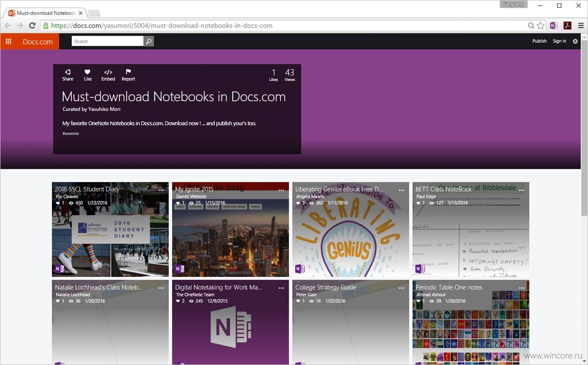The image size is (588, 365).
Task: Open options menu on BETT Class NoteBook
Action: click(522, 190)
